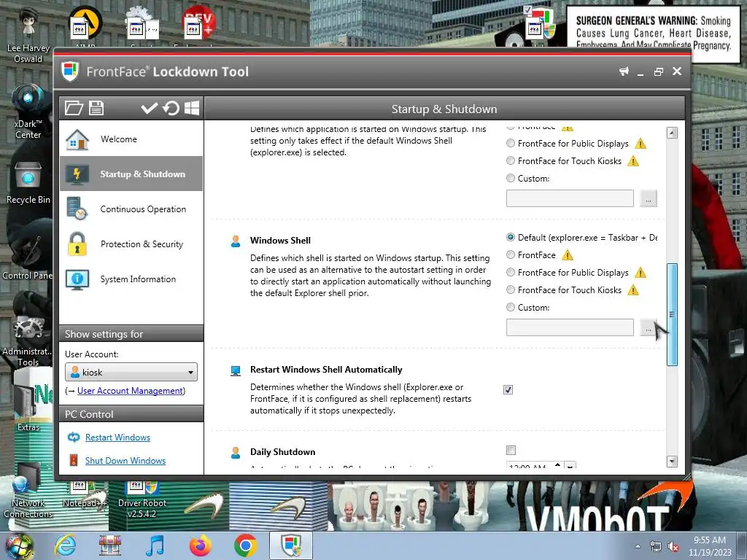
Task: Save settings using the floppy disk icon
Action: (96, 108)
